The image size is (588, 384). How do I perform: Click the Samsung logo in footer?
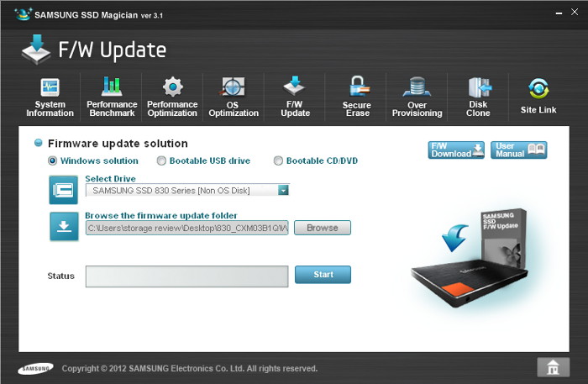pos(35,369)
